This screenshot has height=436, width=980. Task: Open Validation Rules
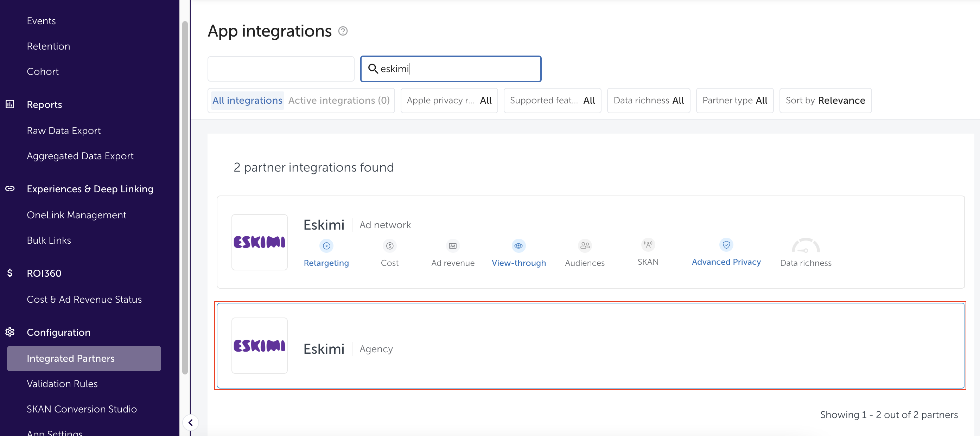[x=62, y=384]
